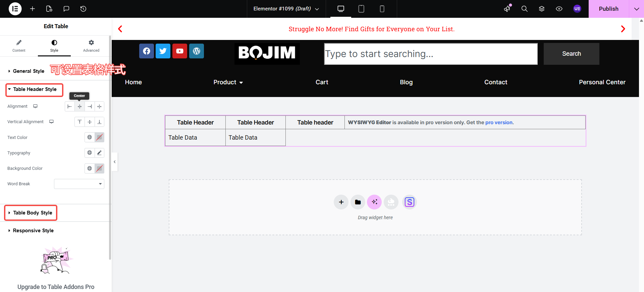Click the Elementor logo menu icon
Viewport: 644px width, 292px height.
click(15, 9)
